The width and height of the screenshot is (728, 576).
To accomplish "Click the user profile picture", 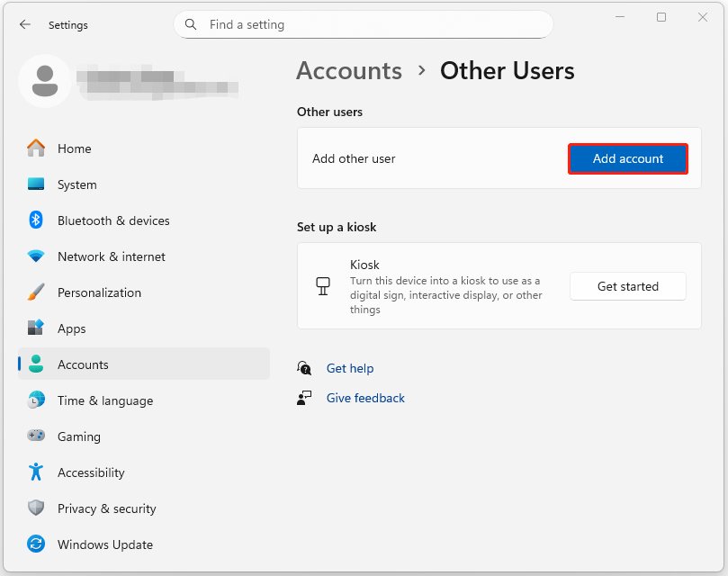I will pos(45,80).
